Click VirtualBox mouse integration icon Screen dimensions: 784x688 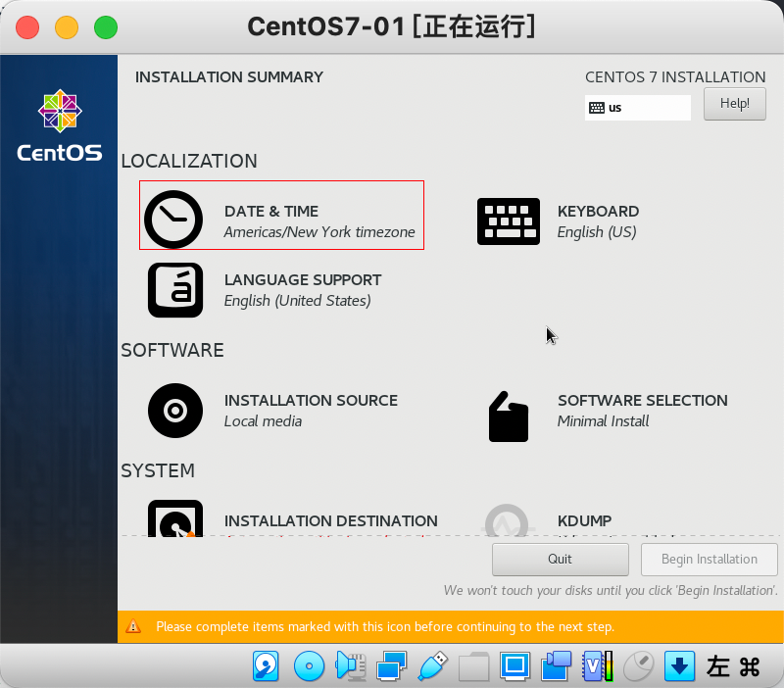[639, 666]
